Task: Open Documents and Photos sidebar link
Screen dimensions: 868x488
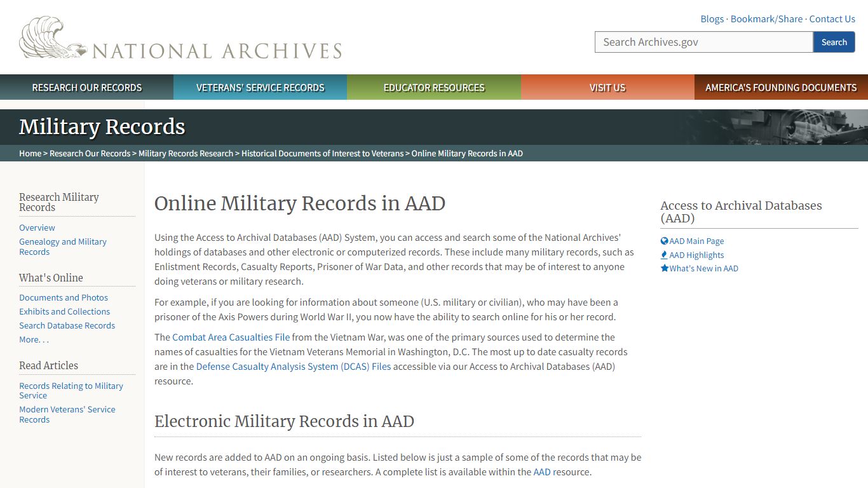Action: pyautogui.click(x=64, y=297)
